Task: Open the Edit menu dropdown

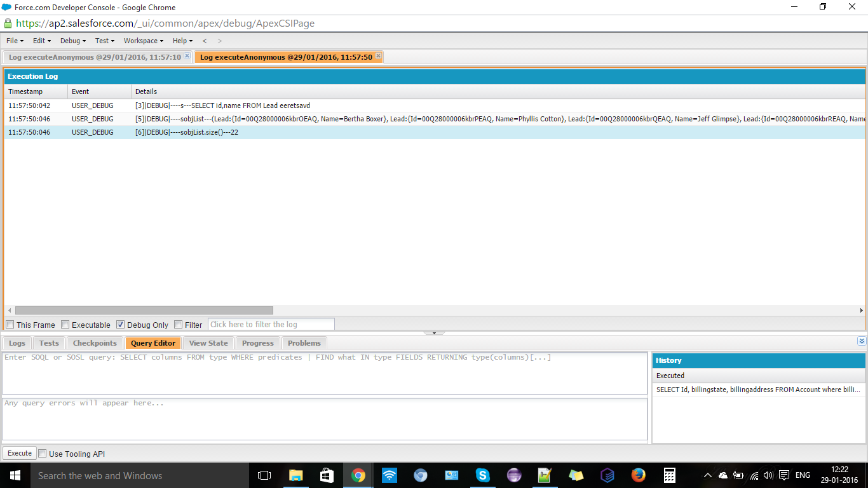Action: point(42,41)
